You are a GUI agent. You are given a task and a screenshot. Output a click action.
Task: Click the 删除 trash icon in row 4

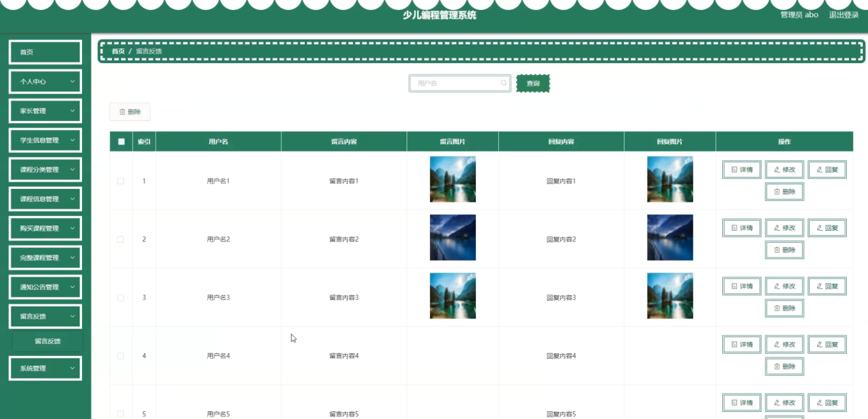(777, 366)
